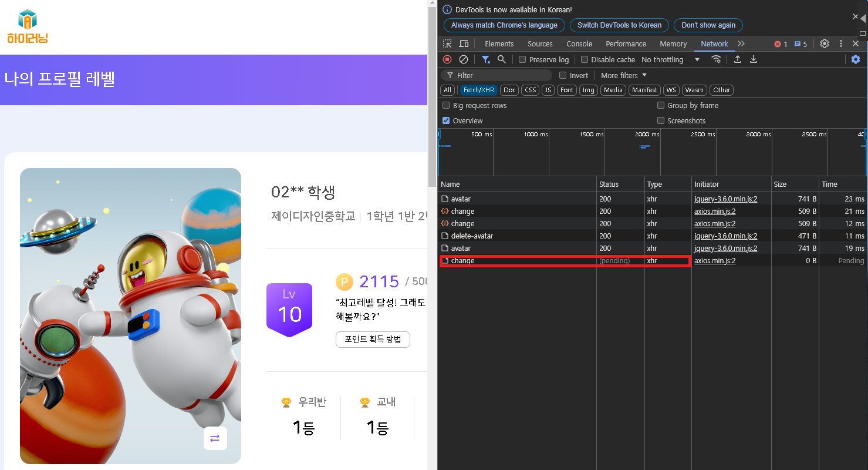Open the Elements tab
This screenshot has width=868, height=470.
click(499, 44)
